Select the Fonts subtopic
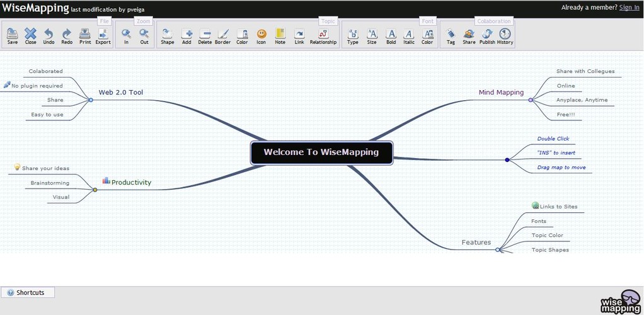The height and width of the screenshot is (315, 644). pyautogui.click(x=539, y=221)
